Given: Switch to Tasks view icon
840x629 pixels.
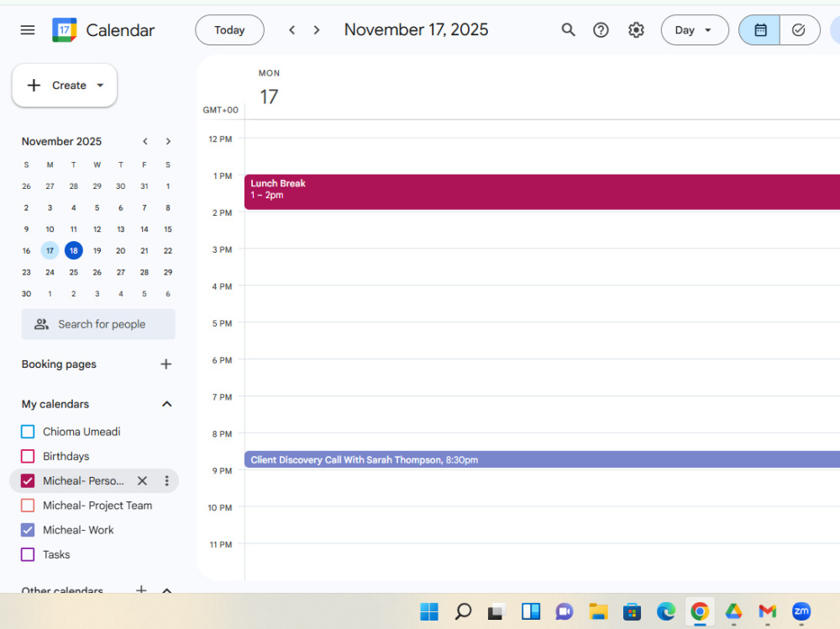Looking at the screenshot, I should [800, 30].
